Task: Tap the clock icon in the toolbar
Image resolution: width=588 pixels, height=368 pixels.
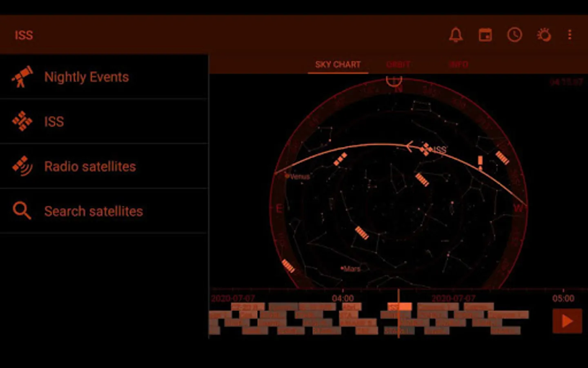Action: [x=514, y=35]
